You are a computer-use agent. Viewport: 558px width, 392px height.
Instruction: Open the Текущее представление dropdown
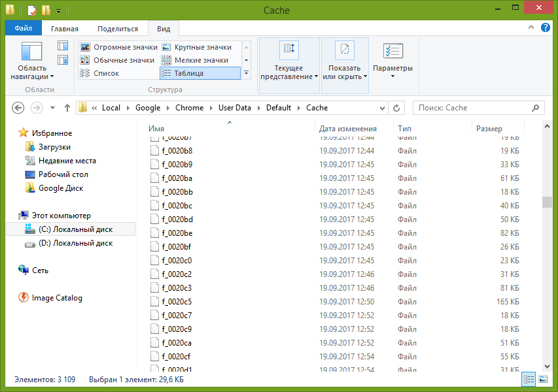pyautogui.click(x=288, y=73)
